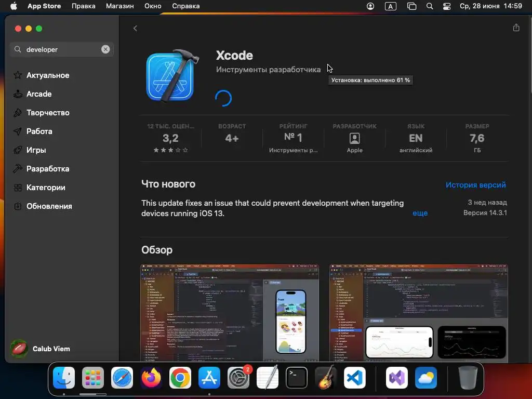
Task: Open the Окно menu
Action: pyautogui.click(x=153, y=6)
